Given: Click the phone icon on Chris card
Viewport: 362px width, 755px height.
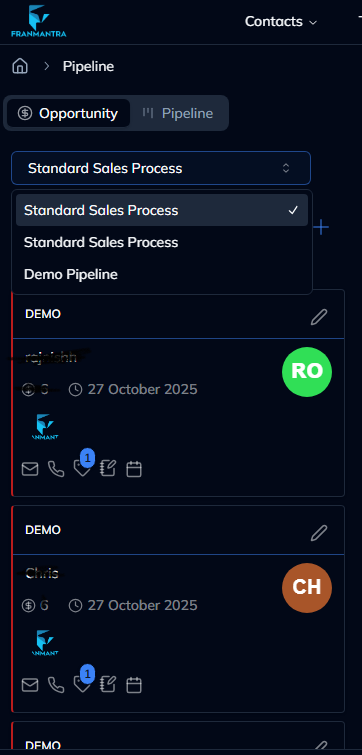Looking at the screenshot, I should 56,685.
